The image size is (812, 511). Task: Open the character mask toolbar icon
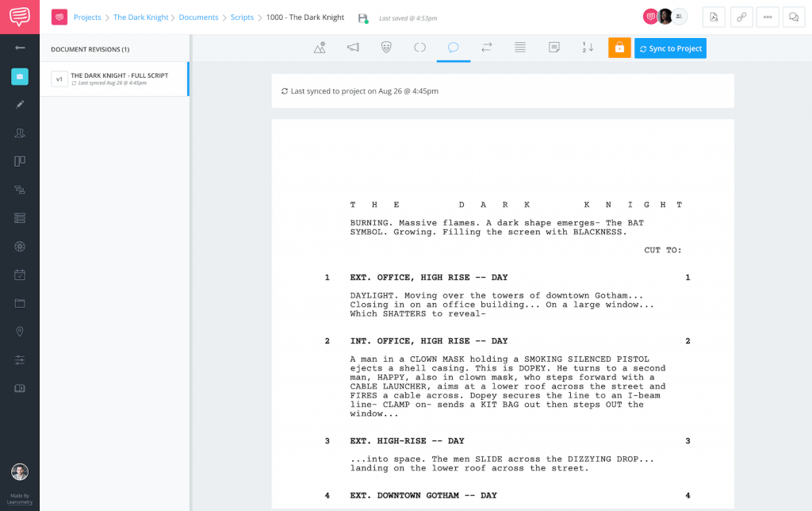tap(386, 48)
